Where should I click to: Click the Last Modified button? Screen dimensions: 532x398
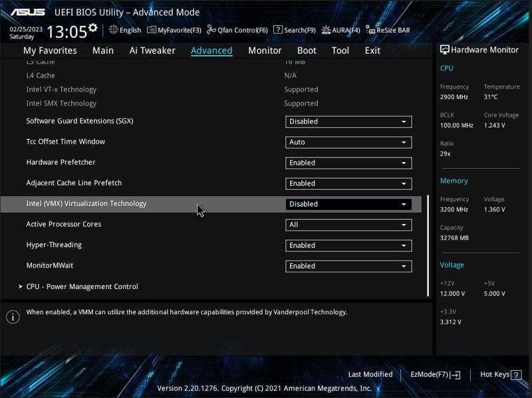tap(370, 375)
